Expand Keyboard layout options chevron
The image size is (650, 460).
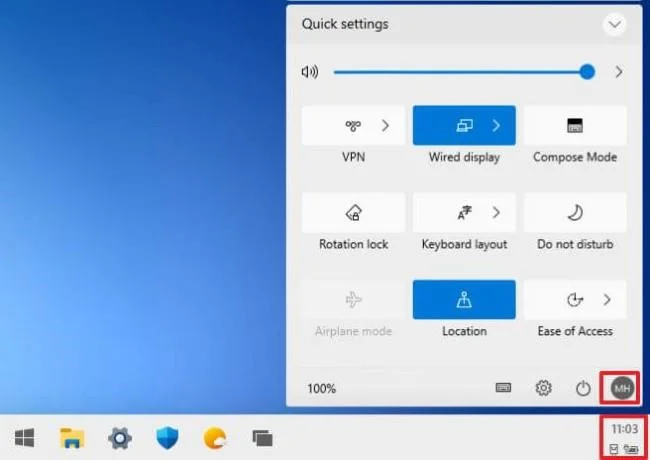[x=496, y=213]
